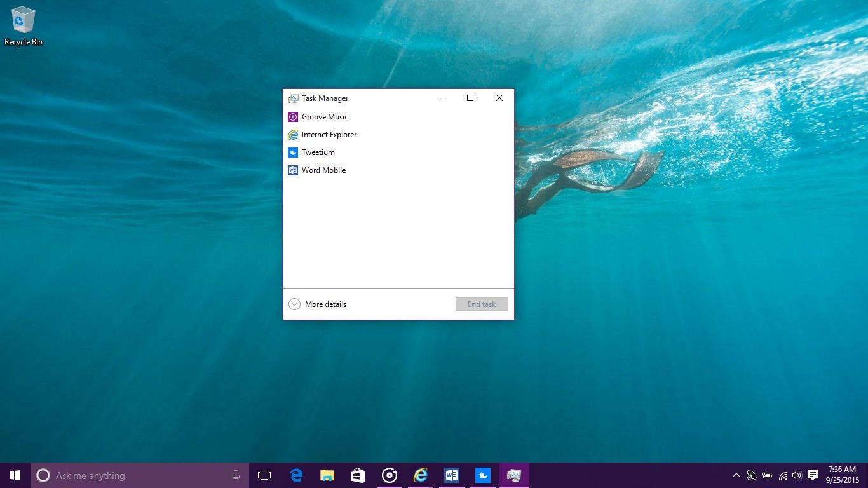Click the Word Mobile icon in the task list

point(293,170)
